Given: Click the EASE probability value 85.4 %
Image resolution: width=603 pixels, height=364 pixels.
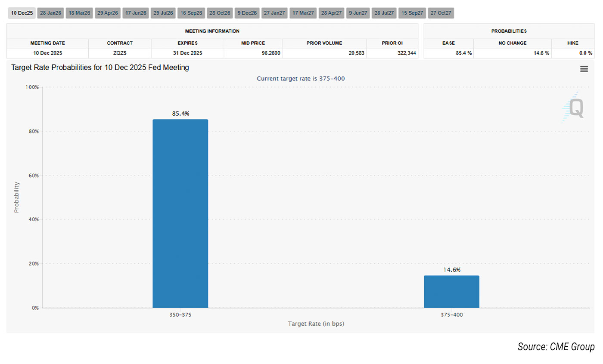Looking at the screenshot, I should [x=448, y=53].
